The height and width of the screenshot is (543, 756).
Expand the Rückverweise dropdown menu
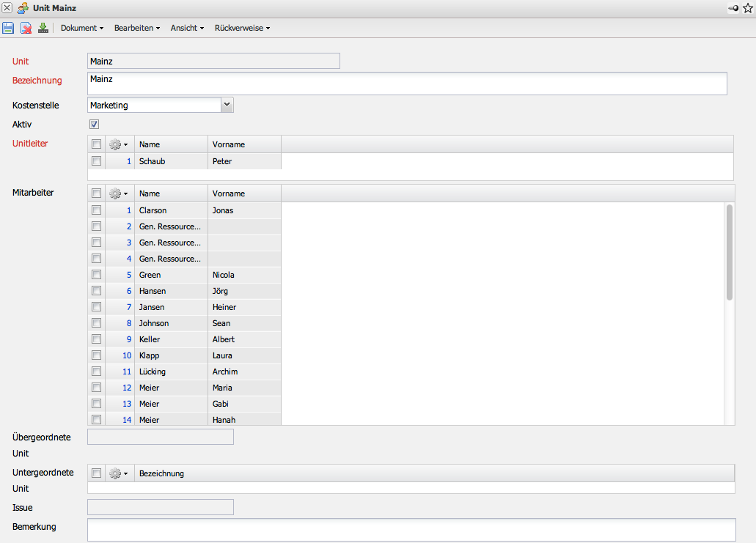[x=242, y=28]
